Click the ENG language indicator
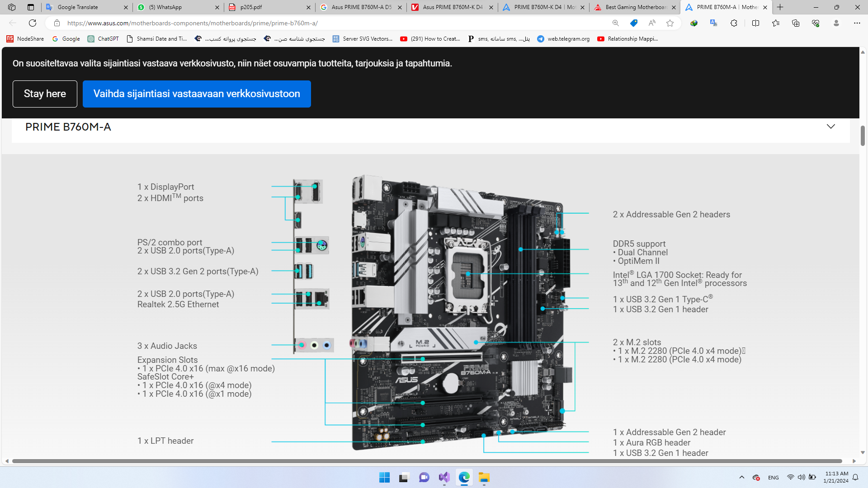This screenshot has width=868, height=488. point(774,478)
